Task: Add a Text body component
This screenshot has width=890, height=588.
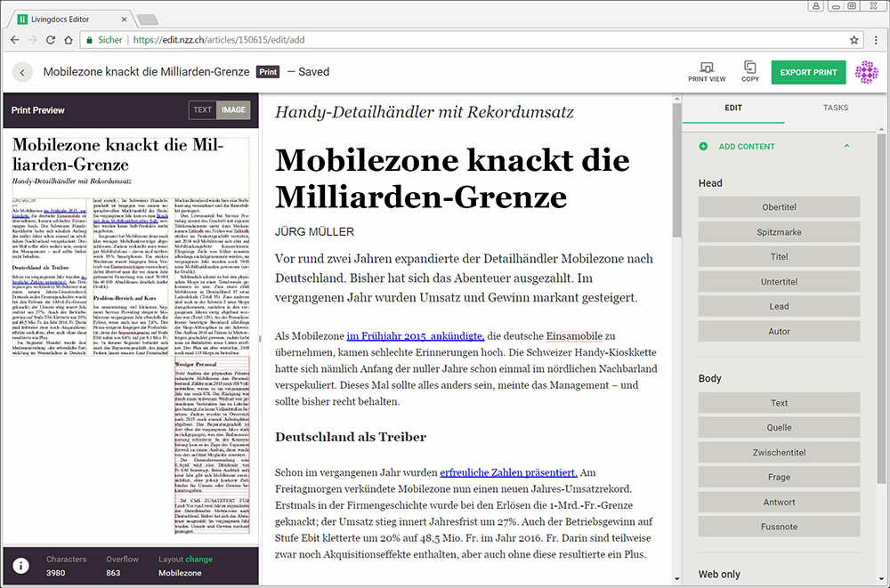Action: tap(779, 403)
